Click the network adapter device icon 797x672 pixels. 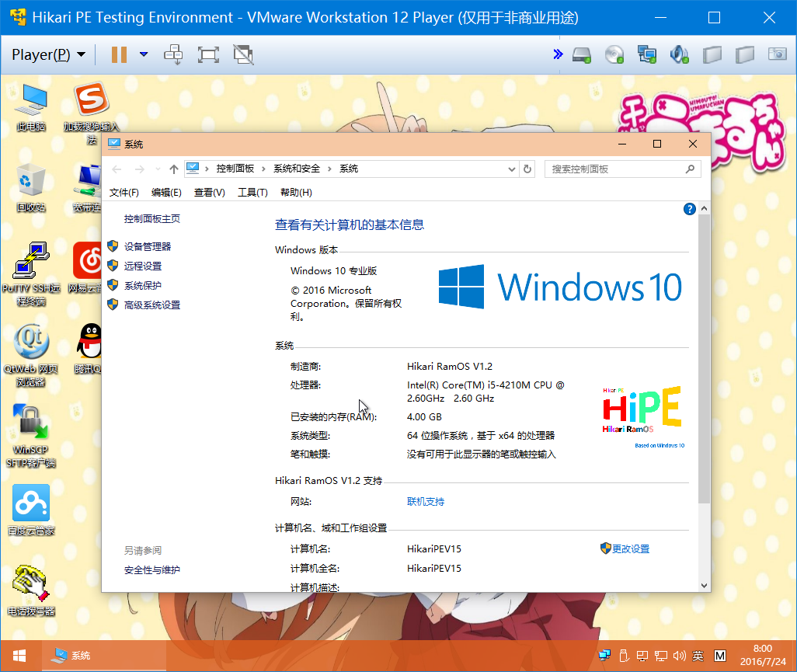[x=647, y=54]
